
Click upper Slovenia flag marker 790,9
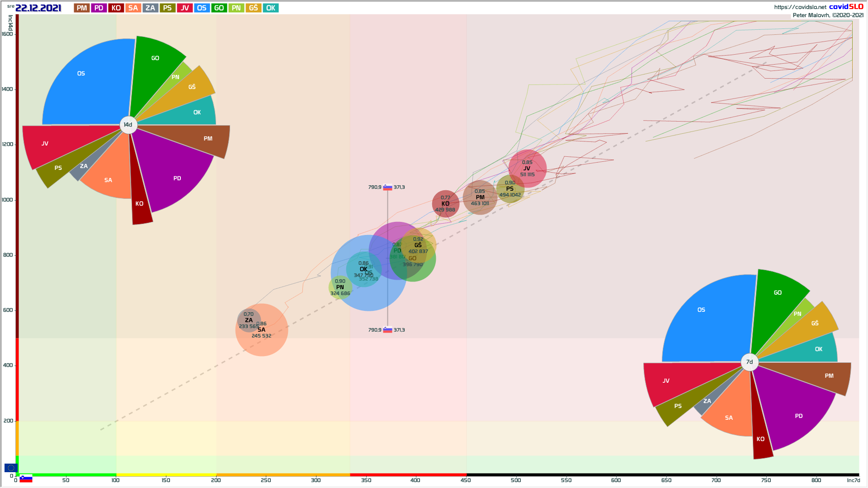(387, 187)
